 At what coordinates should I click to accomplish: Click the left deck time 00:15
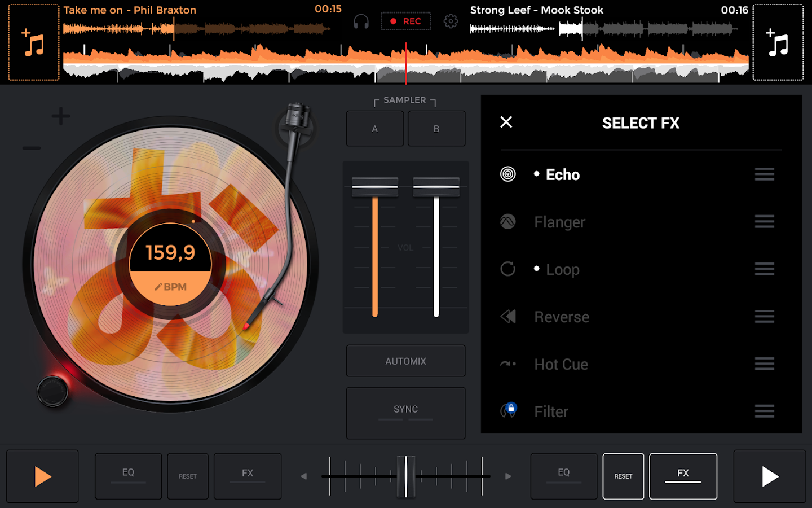(x=328, y=10)
